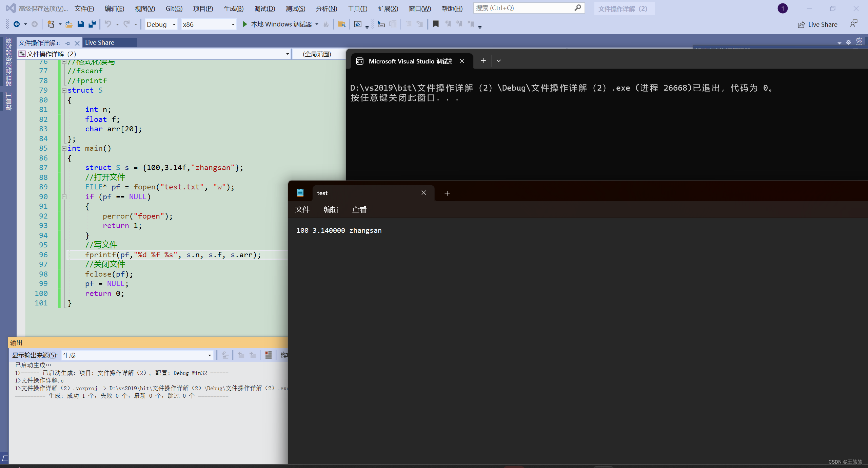Click the Notepad app icon in test window

(x=300, y=193)
